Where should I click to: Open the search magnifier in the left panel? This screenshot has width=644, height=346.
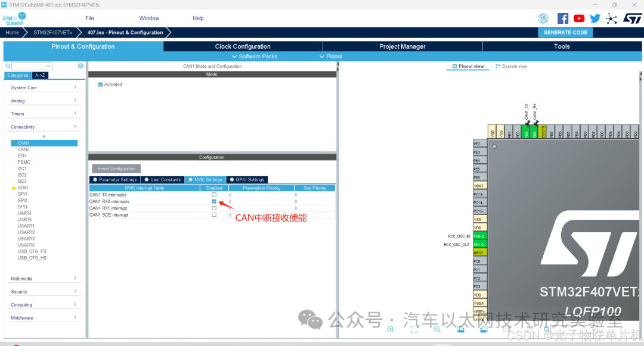(7, 66)
